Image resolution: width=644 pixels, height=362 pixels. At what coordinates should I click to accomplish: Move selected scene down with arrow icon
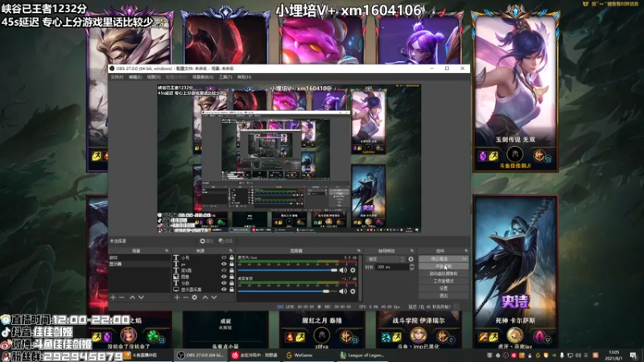point(142,297)
